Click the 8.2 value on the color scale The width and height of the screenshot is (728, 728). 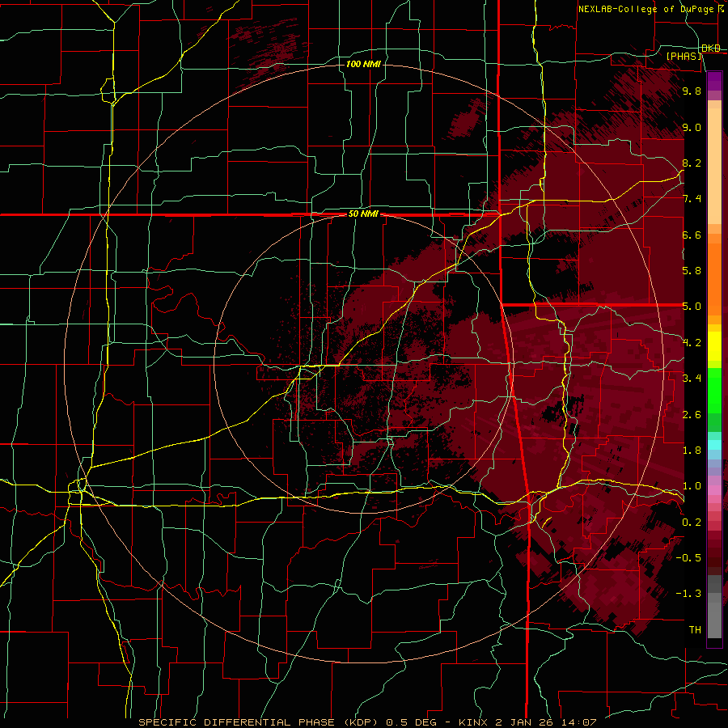[692, 163]
